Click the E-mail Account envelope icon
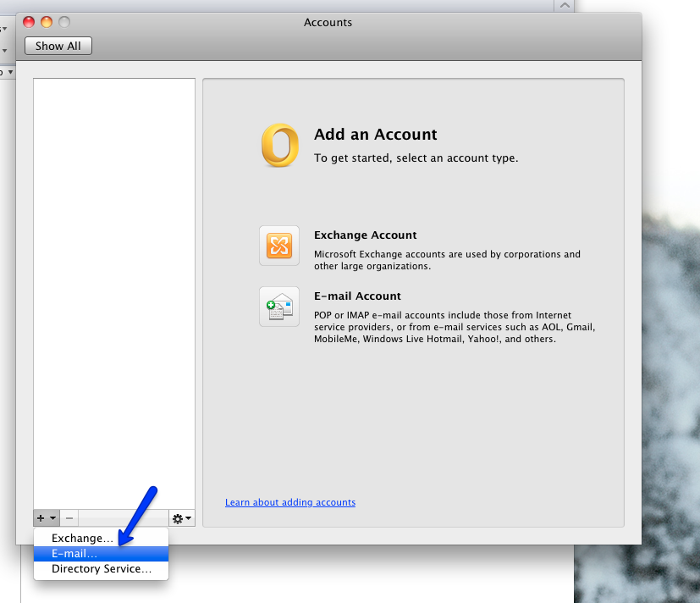The width and height of the screenshot is (700, 603). [x=279, y=307]
